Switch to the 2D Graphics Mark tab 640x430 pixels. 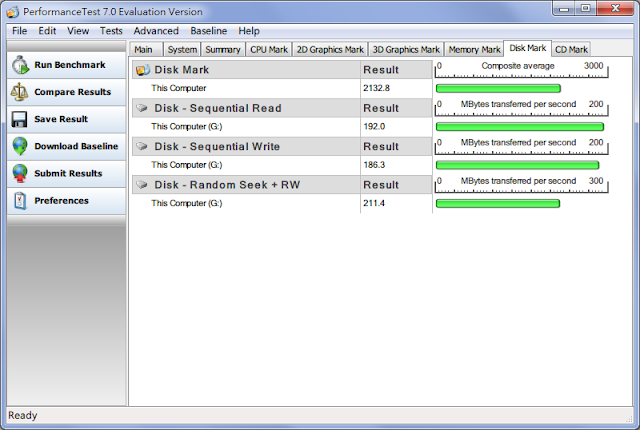click(330, 49)
